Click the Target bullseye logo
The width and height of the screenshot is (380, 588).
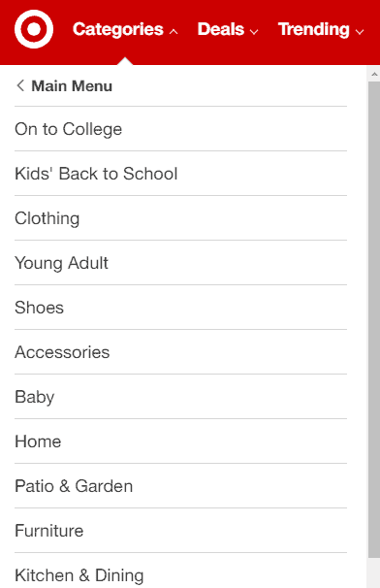point(34,29)
